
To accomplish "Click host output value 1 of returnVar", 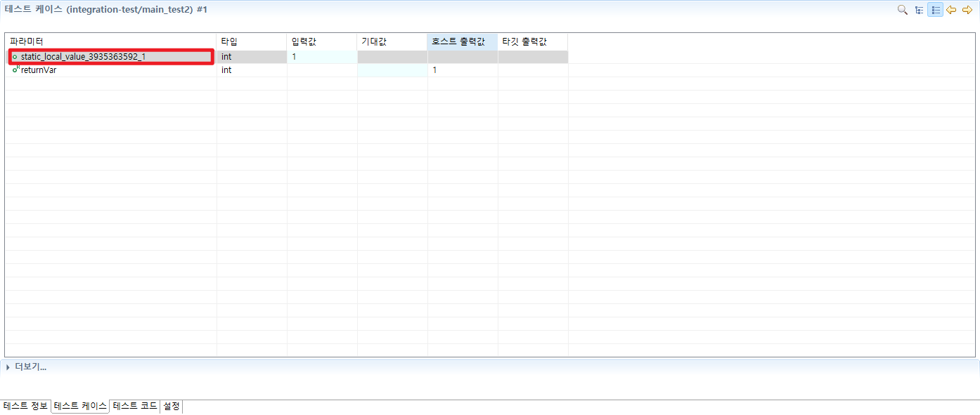I will coord(463,70).
